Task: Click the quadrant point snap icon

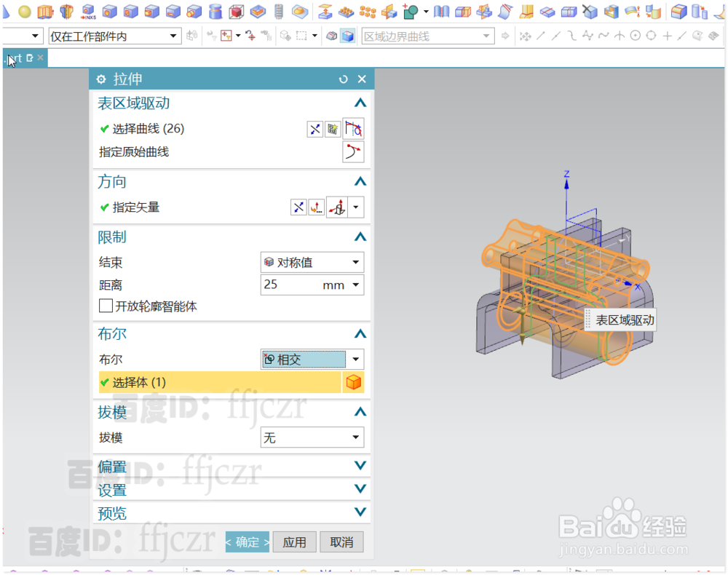Action: [x=651, y=36]
